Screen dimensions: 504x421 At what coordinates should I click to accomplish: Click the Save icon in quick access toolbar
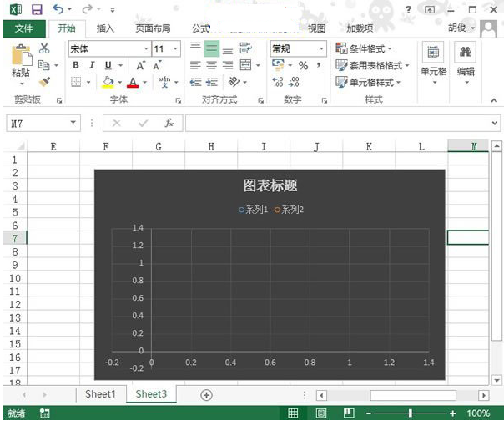click(36, 9)
